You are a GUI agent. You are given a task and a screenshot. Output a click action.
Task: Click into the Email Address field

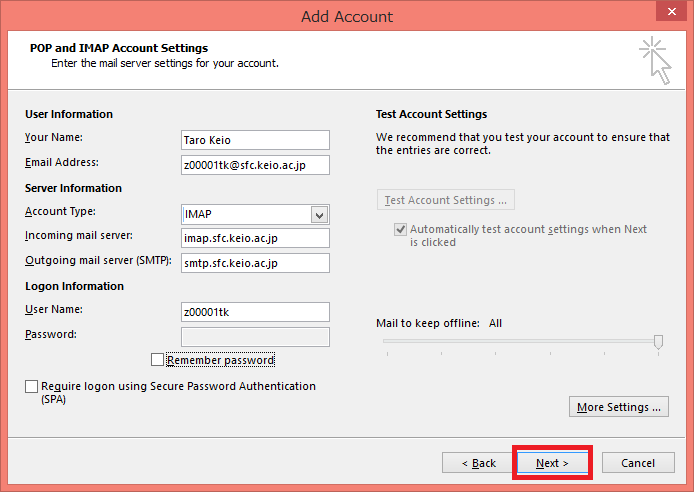click(x=255, y=165)
